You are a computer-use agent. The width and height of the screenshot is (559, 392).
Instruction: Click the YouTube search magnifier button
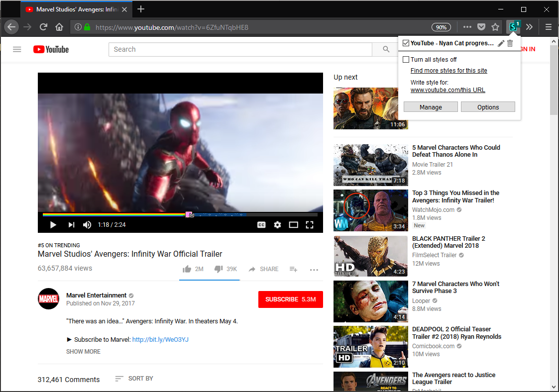tap(386, 49)
